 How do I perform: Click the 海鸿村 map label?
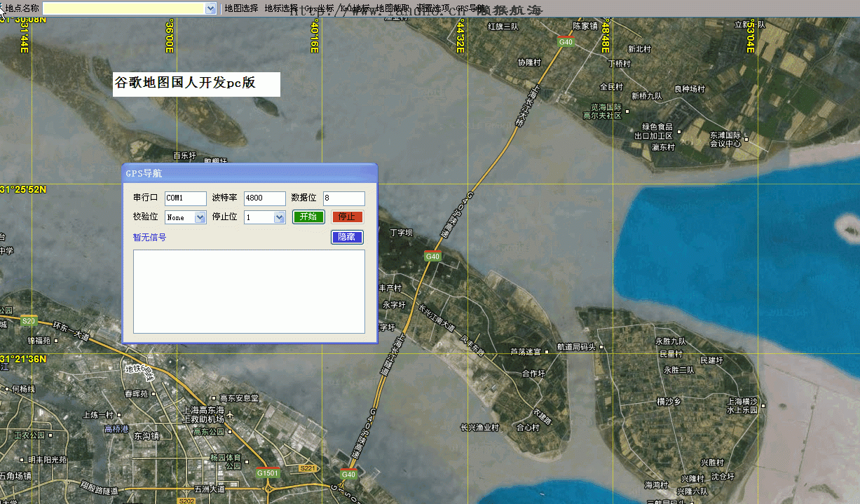(x=656, y=485)
